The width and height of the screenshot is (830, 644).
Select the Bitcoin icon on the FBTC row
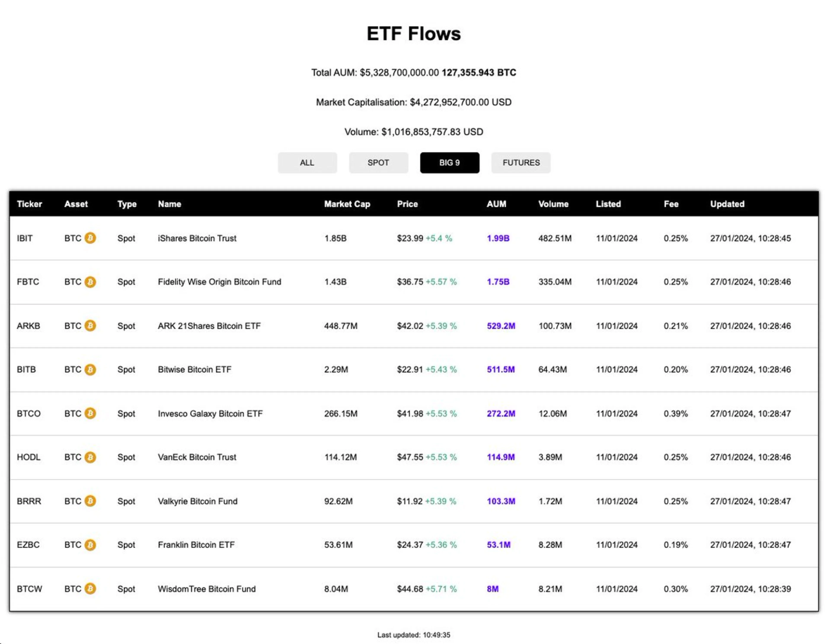[x=91, y=282]
